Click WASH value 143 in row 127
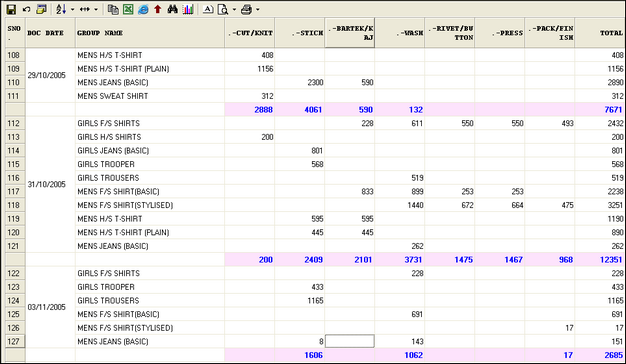This screenshot has width=626, height=364. pos(417,341)
